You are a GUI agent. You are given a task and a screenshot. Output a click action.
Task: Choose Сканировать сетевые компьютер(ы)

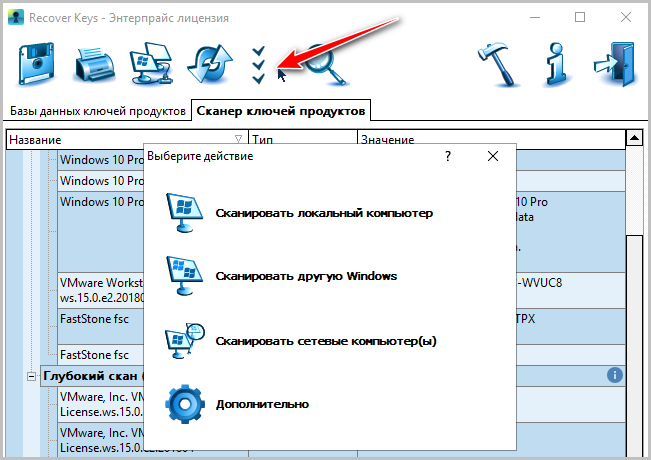326,341
